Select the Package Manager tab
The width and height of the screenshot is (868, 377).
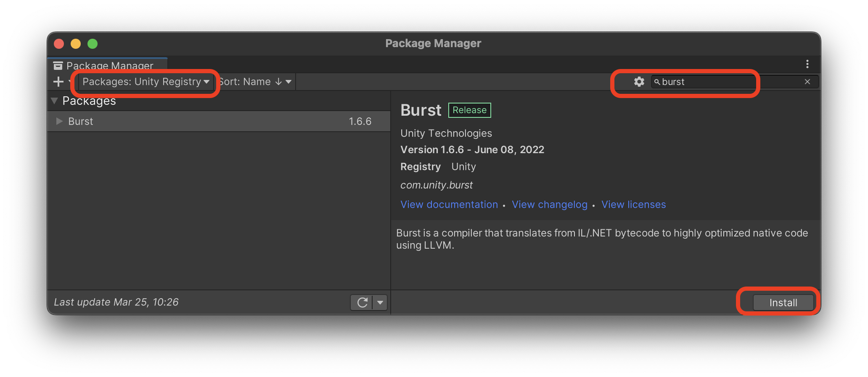[108, 65]
